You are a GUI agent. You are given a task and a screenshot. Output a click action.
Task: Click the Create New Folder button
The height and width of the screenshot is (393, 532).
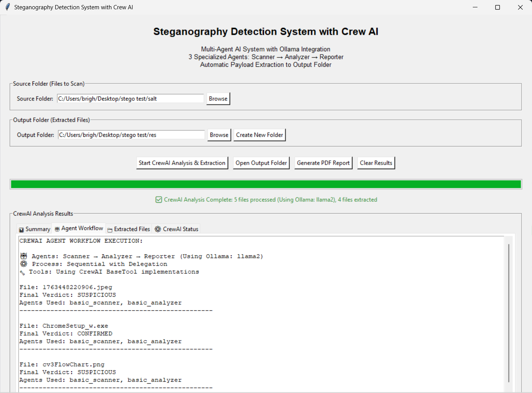[x=260, y=135]
